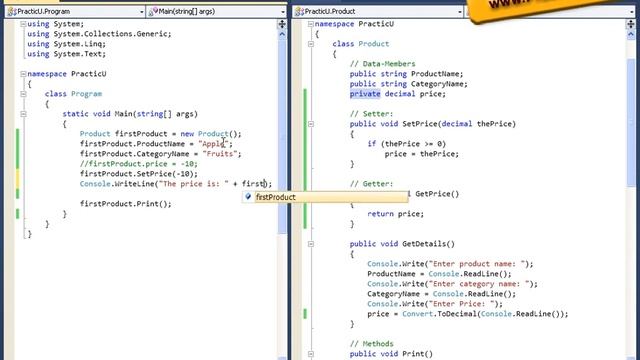The height and width of the screenshot is (360, 640).
Task: Click the // Data-Members comment
Action: click(382, 64)
